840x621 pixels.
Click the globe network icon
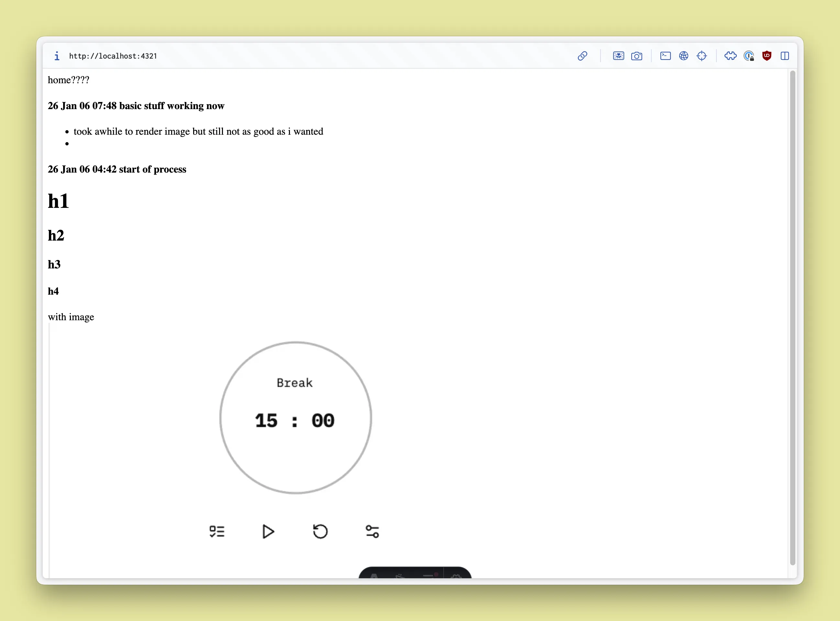pos(683,56)
